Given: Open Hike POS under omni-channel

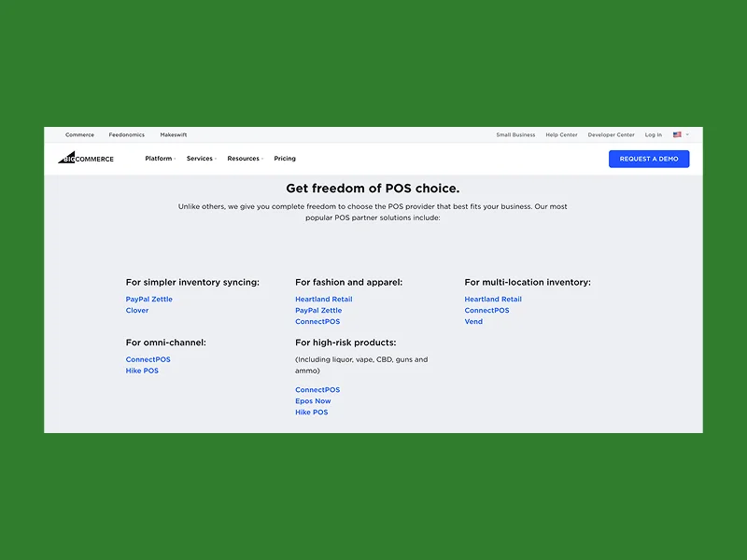Looking at the screenshot, I should click(142, 371).
